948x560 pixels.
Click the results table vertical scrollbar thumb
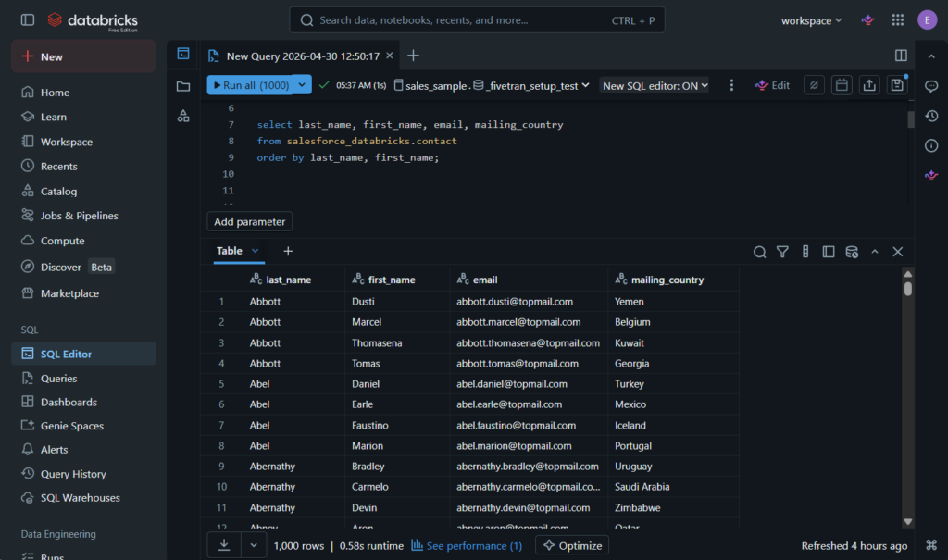point(907,289)
